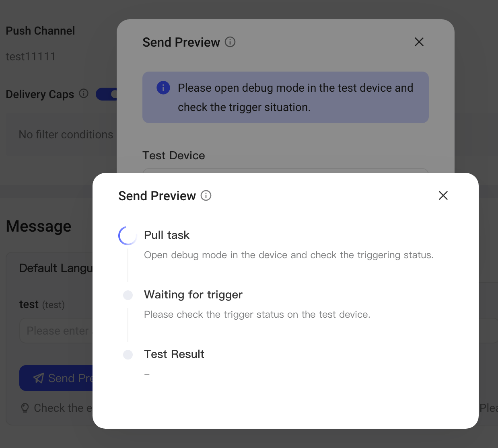Click the "Test Device" label in rear dialog
Image resolution: width=498 pixels, height=448 pixels.
174,156
